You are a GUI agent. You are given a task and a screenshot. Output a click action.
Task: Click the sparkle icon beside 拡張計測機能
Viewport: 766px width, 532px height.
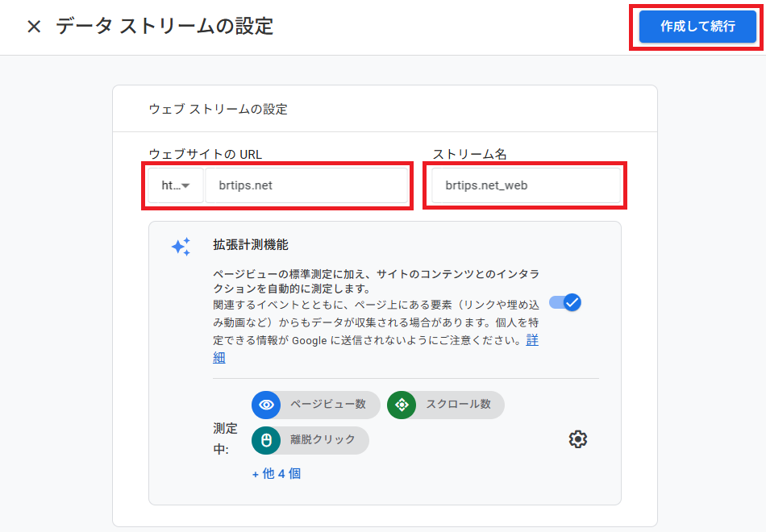pyautogui.click(x=181, y=247)
